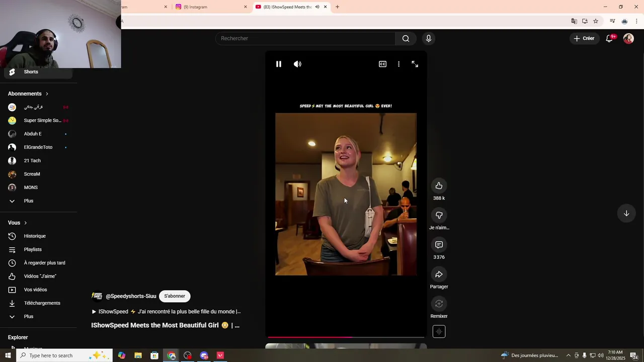Viewport: 644px width, 362px height.
Task: Show hidden system tray icons
Action: click(569, 355)
